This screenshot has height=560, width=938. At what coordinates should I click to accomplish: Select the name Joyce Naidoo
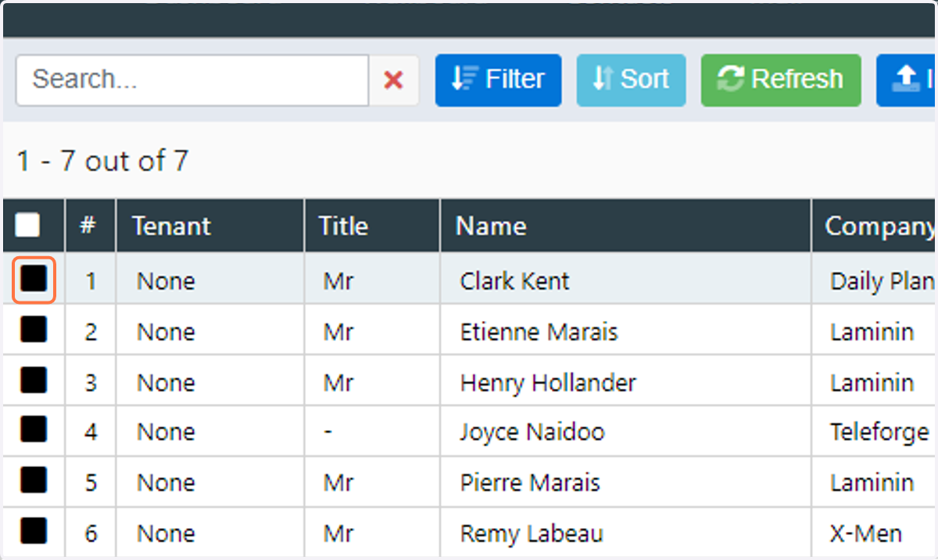coord(532,432)
